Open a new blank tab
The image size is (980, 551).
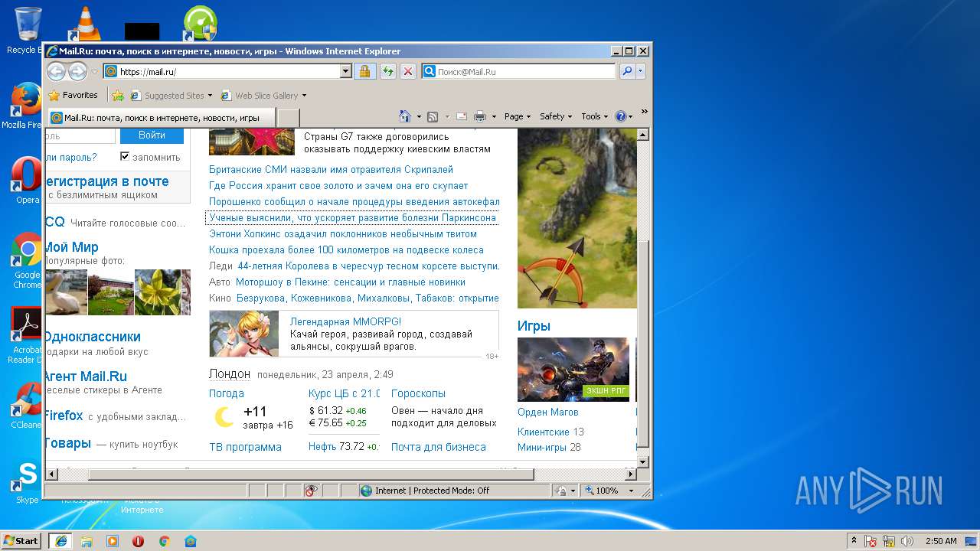(x=288, y=118)
